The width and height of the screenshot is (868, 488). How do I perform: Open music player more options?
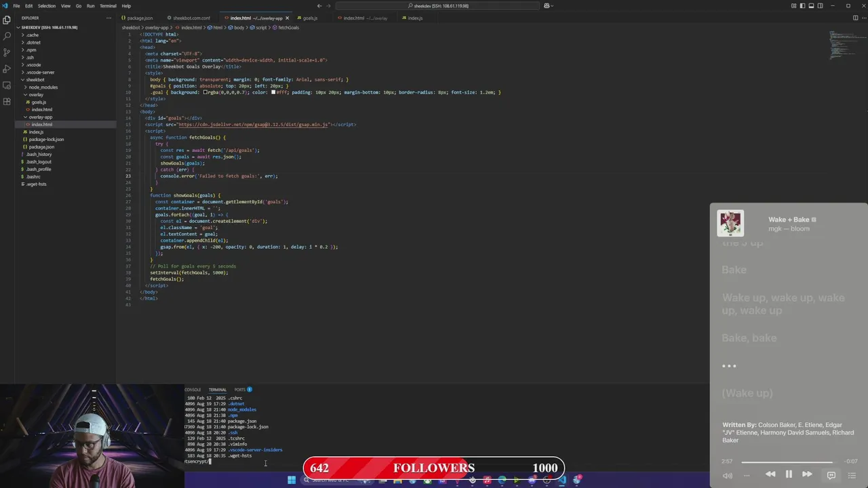(747, 475)
